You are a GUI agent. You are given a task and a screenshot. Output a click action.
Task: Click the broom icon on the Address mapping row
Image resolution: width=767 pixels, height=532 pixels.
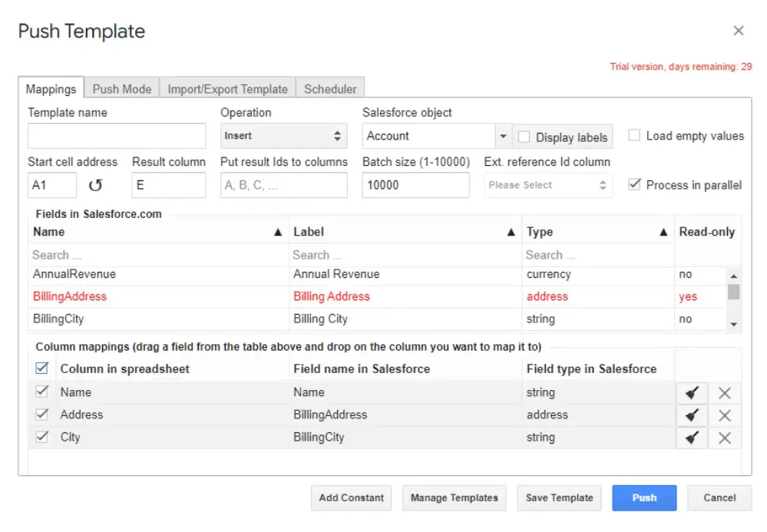(692, 415)
